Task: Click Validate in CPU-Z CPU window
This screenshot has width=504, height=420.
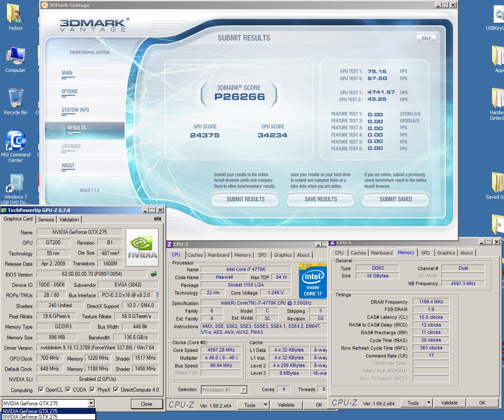Action: click(286, 405)
